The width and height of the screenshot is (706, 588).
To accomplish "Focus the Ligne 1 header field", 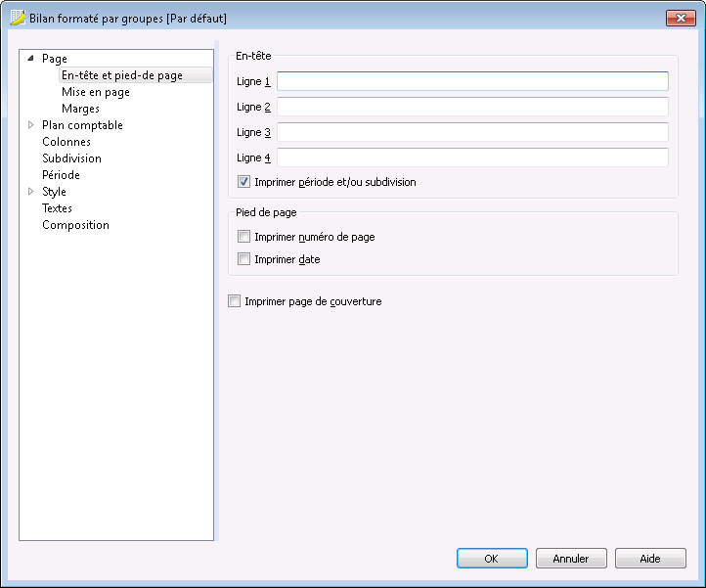I will [x=472, y=81].
